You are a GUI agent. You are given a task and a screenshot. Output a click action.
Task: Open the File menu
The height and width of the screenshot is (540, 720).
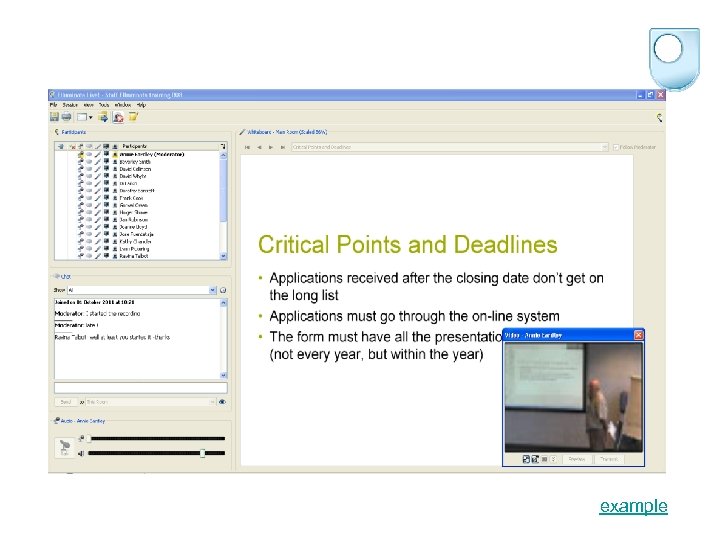53,105
